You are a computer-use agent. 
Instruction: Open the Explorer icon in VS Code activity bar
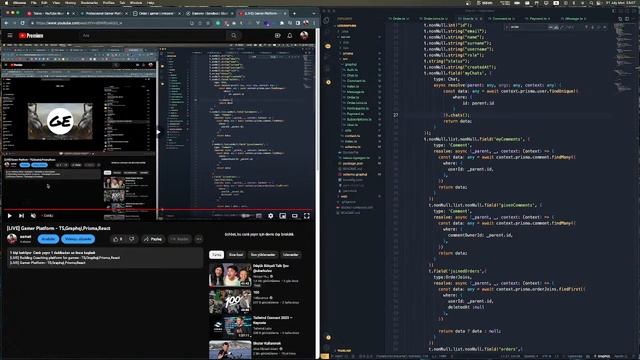pyautogui.click(x=326, y=20)
